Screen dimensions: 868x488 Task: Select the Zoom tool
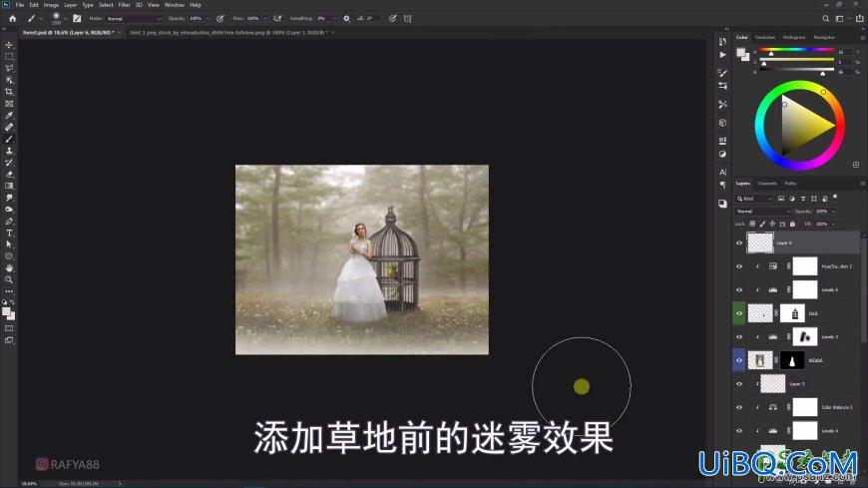pos(9,279)
